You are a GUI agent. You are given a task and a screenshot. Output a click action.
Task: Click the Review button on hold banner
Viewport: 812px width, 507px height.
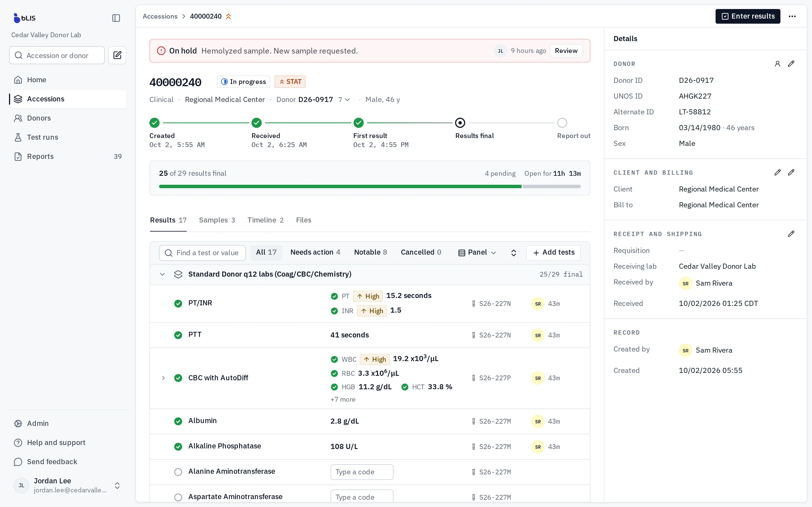(566, 51)
